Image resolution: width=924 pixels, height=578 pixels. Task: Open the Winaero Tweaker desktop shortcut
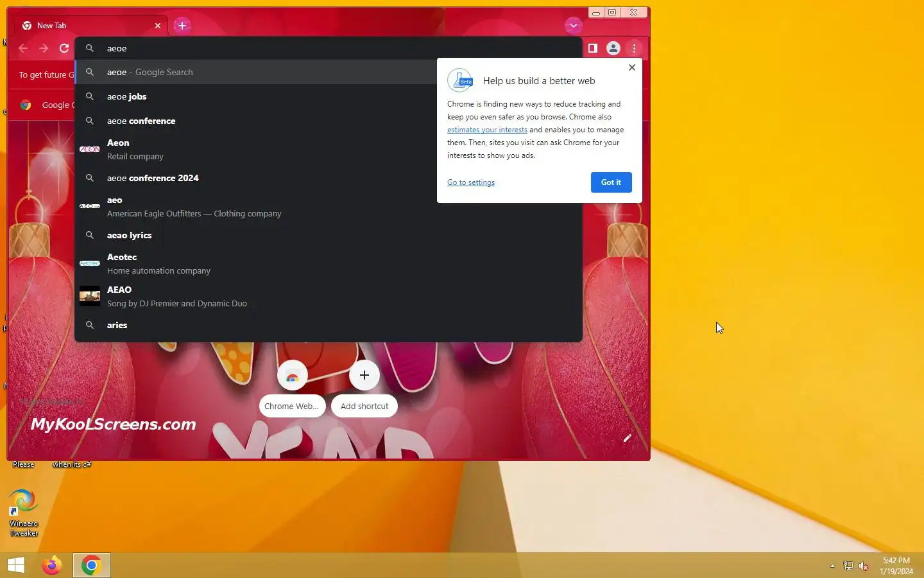(24, 512)
